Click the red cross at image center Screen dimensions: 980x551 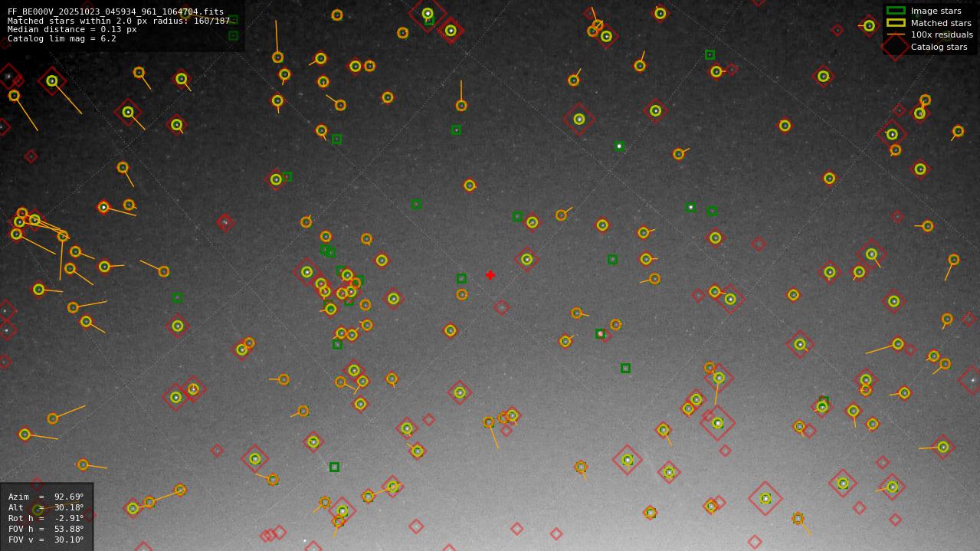click(x=490, y=275)
